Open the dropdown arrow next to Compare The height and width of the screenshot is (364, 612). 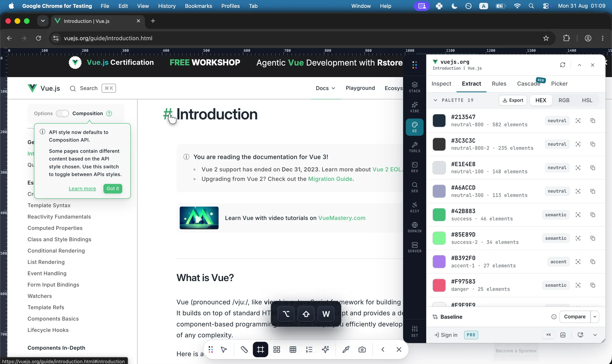click(x=595, y=317)
